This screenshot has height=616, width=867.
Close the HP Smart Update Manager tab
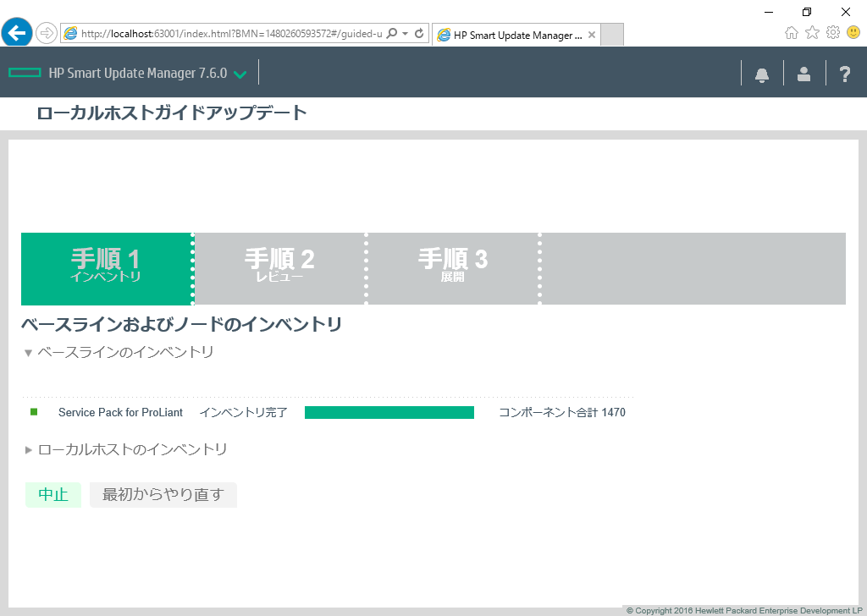[x=592, y=35]
